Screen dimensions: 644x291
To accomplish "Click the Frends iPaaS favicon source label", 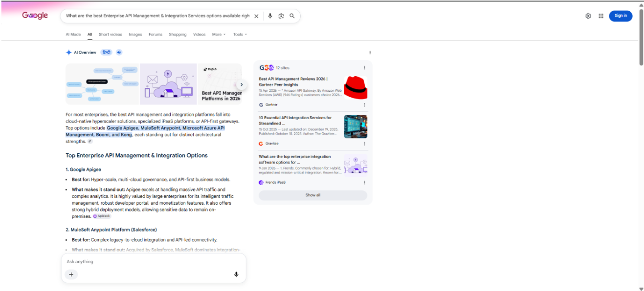I will tap(272, 183).
